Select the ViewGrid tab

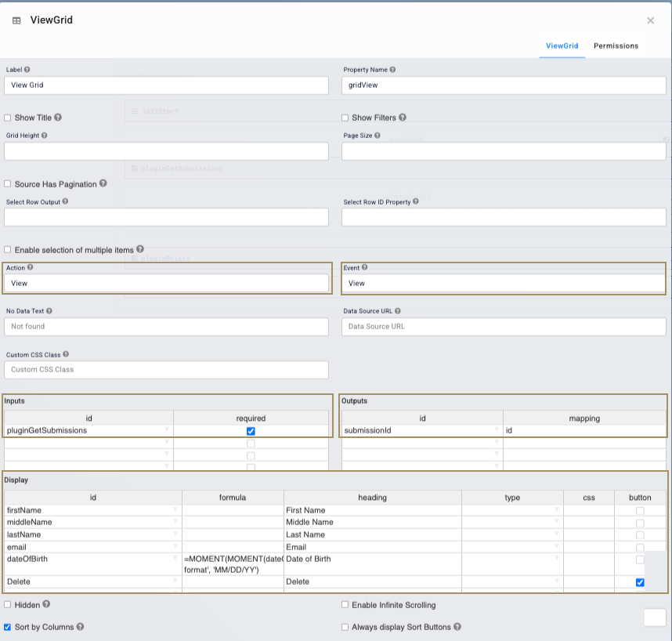pos(562,46)
